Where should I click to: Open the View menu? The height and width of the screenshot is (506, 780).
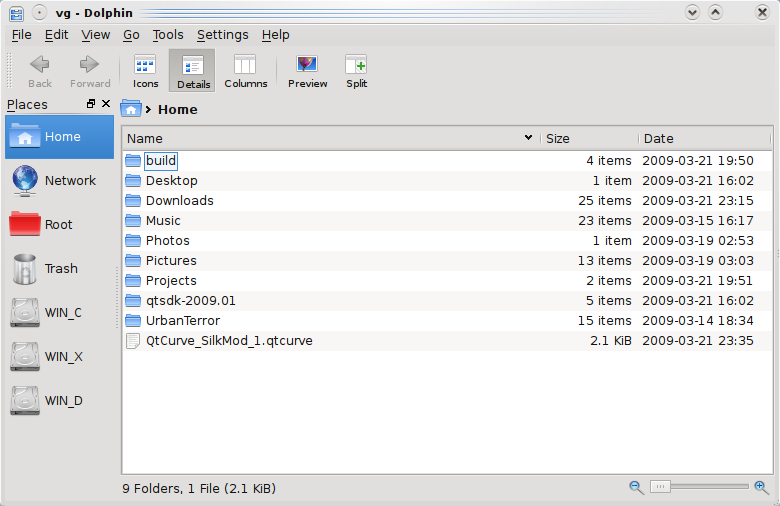[x=96, y=35]
